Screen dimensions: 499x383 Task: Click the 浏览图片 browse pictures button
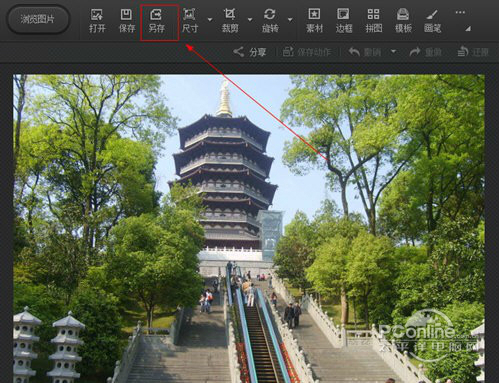click(x=38, y=19)
